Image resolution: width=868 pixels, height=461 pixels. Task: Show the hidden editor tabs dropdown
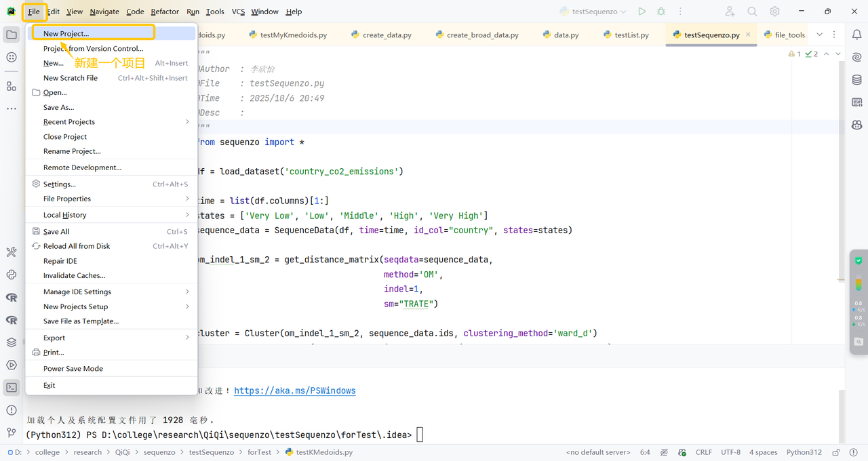point(819,35)
